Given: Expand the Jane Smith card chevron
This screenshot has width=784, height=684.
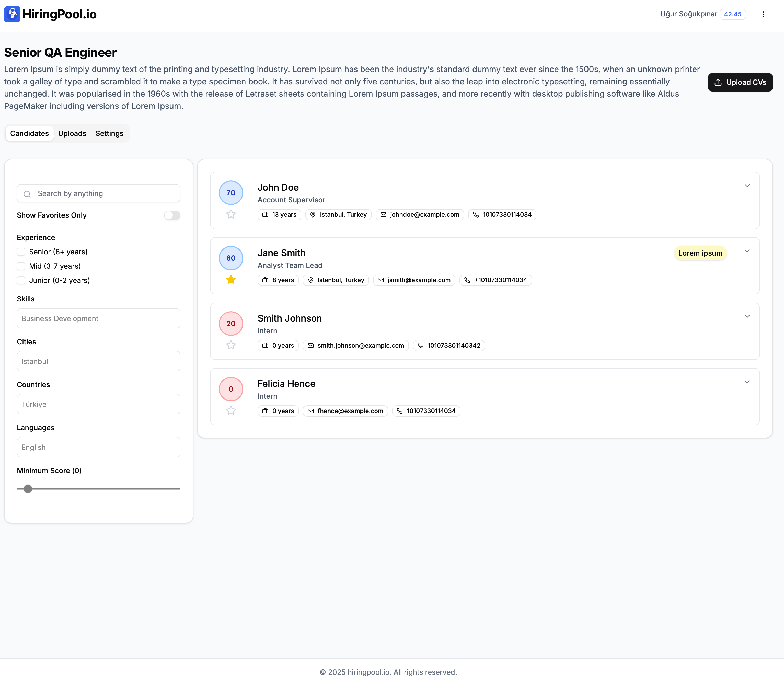Looking at the screenshot, I should click(747, 251).
